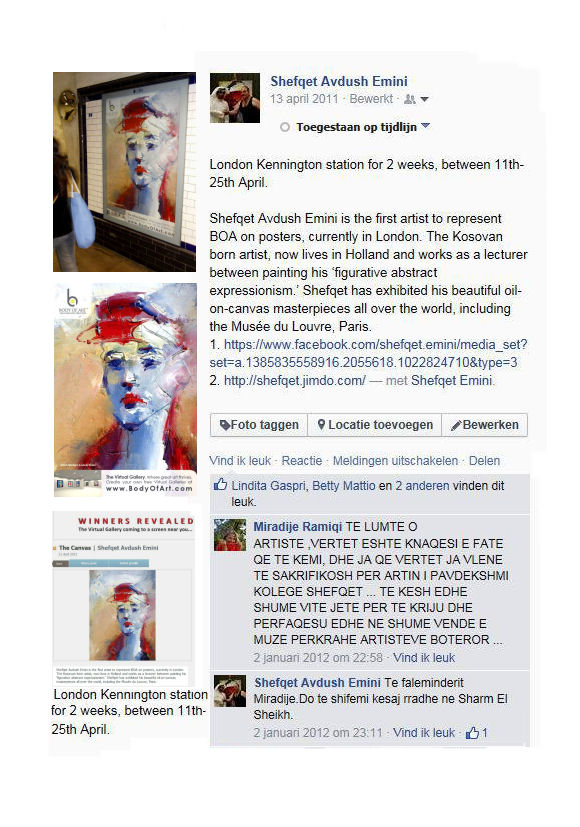This screenshot has height=827, width=580.
Task: Click the Foto taggen button
Action: [x=259, y=425]
